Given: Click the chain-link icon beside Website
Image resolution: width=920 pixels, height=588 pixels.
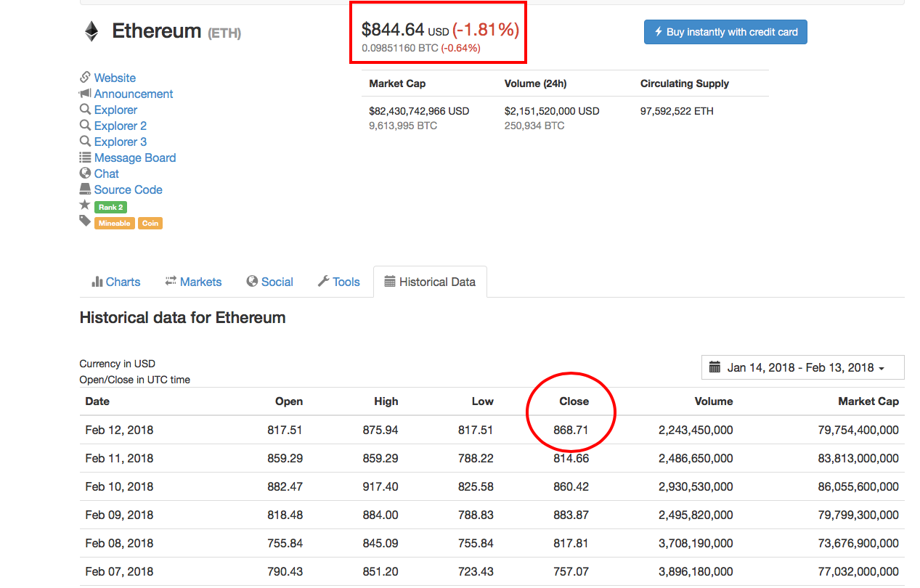Looking at the screenshot, I should click(x=85, y=77).
